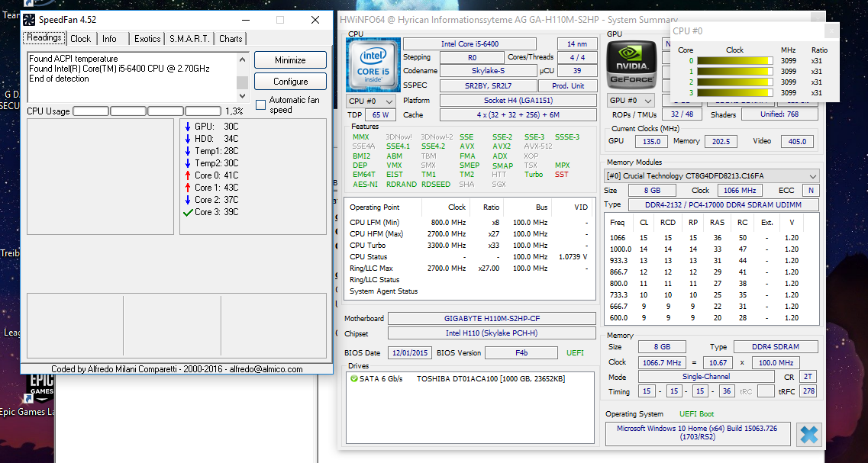Click the Intel Core i5 logo in HWiNFO
Image resolution: width=868 pixels, height=463 pixels.
click(373, 65)
